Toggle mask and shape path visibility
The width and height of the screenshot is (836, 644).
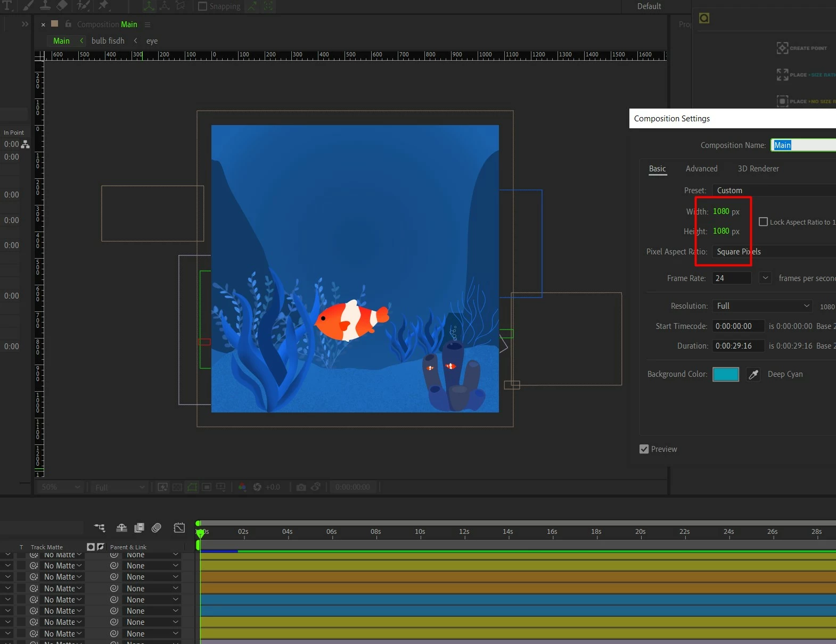[192, 487]
